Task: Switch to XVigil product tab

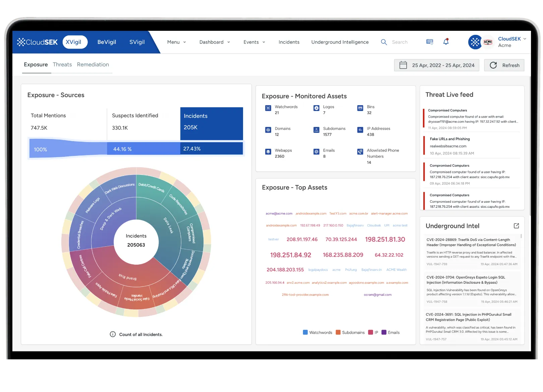Action: click(x=75, y=42)
